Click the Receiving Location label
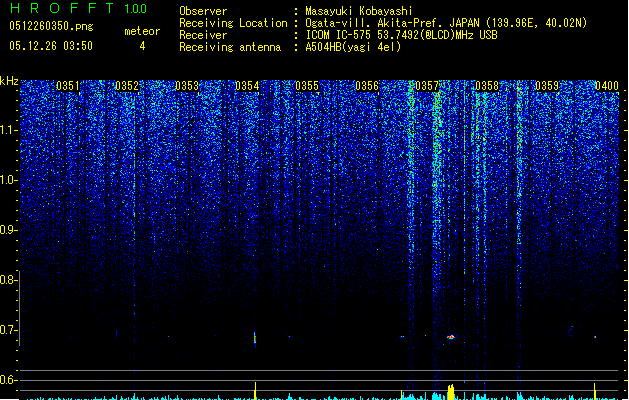Screen dimensions: 629x400 233,23
